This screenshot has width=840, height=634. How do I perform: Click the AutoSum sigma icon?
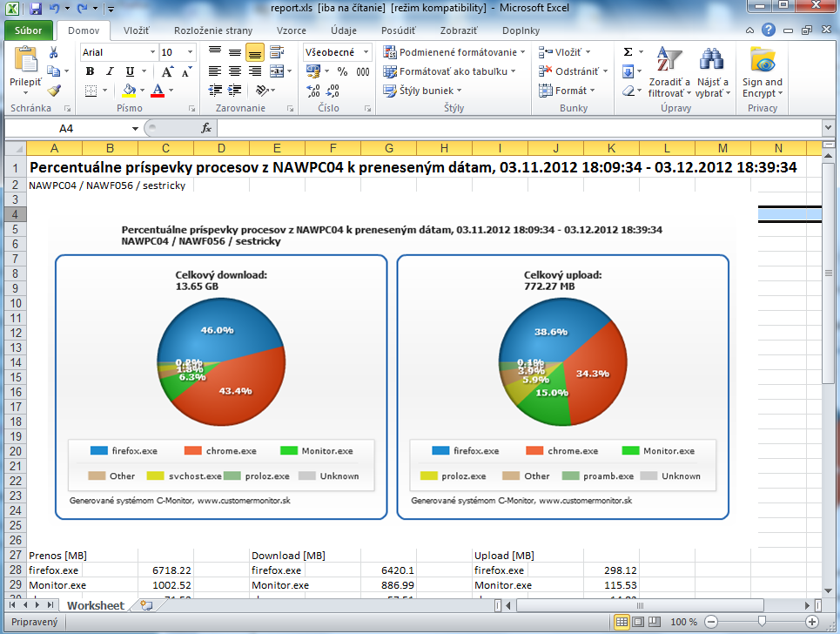(628, 52)
